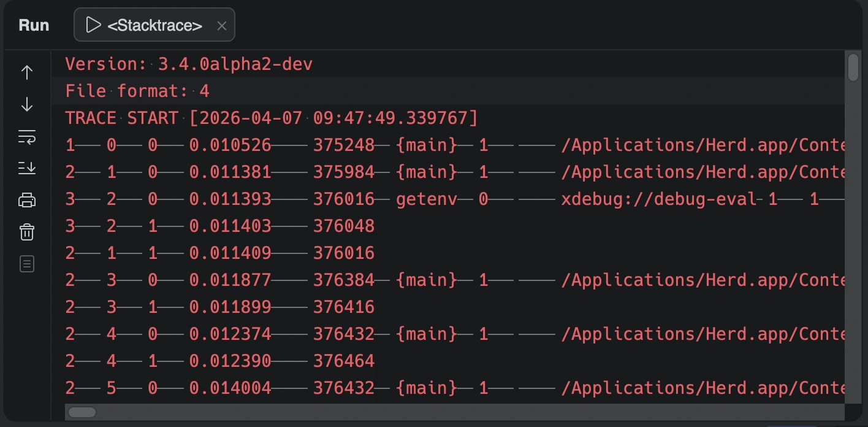Image resolution: width=868 pixels, height=427 pixels.
Task: Click the vertical scrollbar thumb
Action: click(x=853, y=67)
